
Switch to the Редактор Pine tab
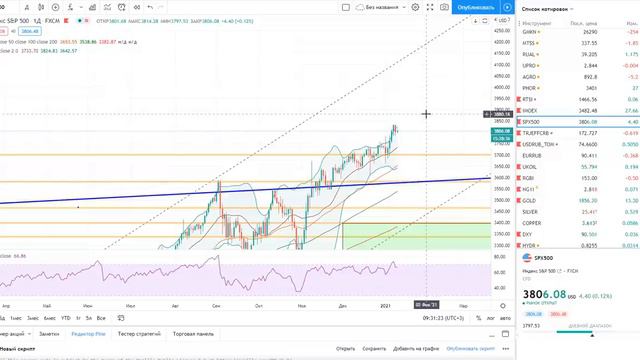(88, 334)
